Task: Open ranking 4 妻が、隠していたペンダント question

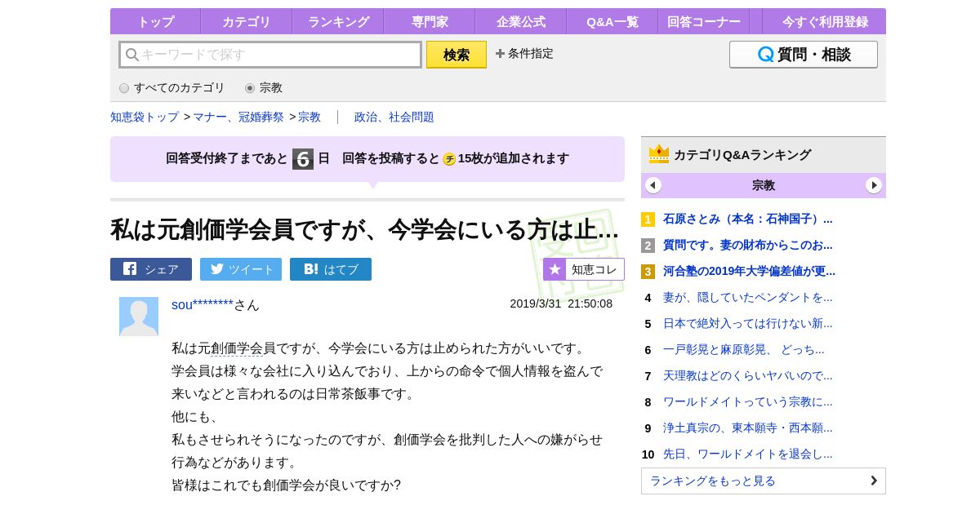Action: 748,297
